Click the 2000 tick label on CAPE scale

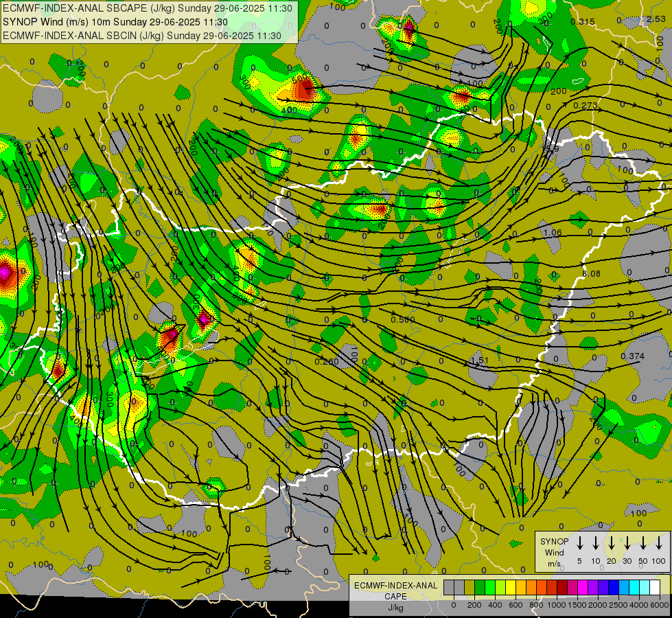point(598,605)
